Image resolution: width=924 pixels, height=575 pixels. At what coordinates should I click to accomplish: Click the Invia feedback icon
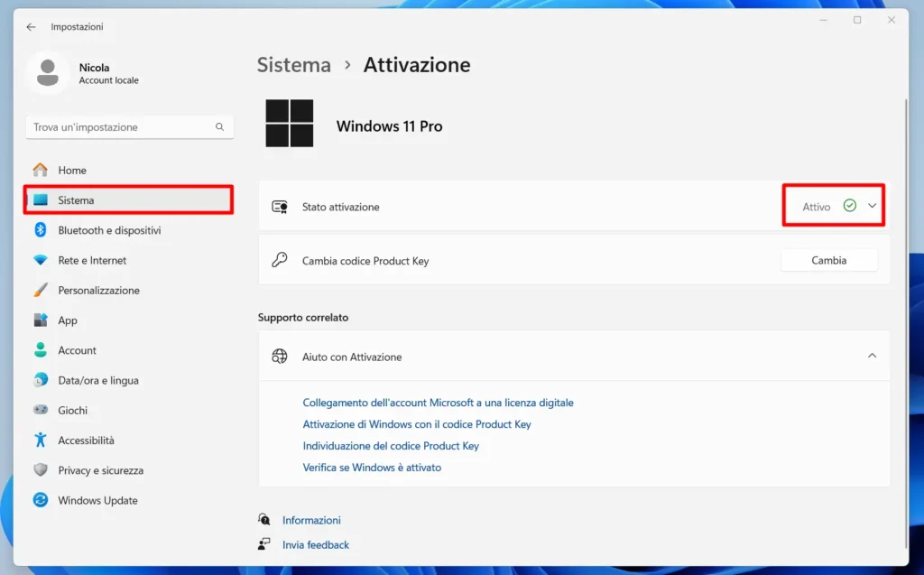coord(264,543)
